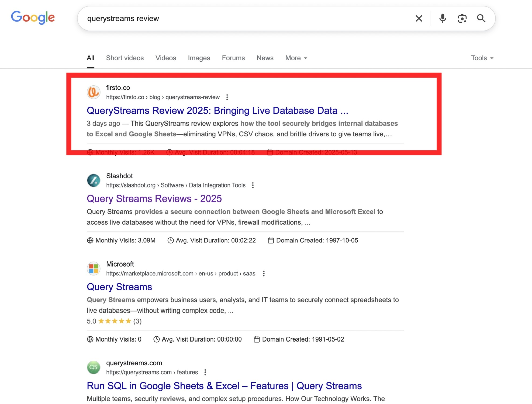Click 'Avg. Visit Duration: 00:02:22' text
This screenshot has height=404, width=532.
coord(216,241)
